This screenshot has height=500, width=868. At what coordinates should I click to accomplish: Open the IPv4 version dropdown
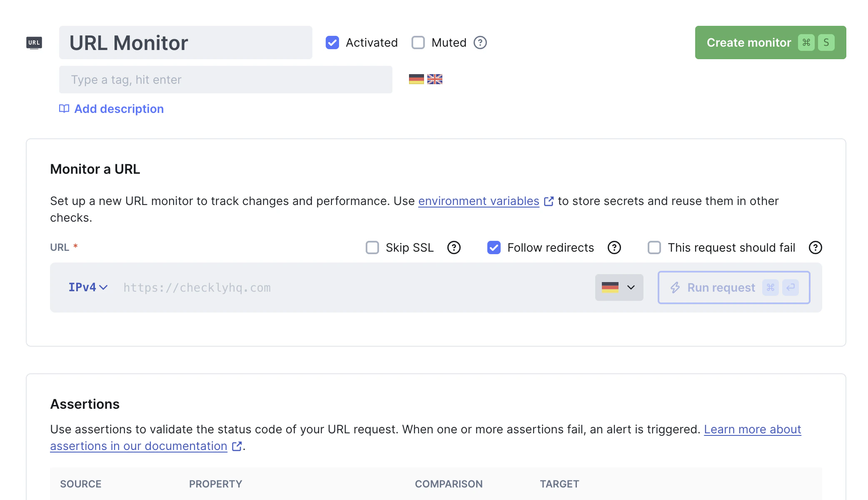[87, 287]
